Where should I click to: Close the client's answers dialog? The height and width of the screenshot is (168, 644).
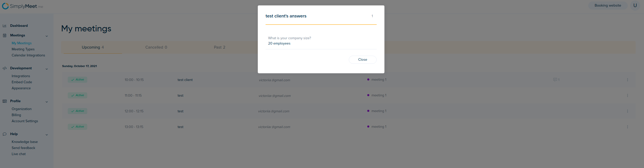tap(362, 60)
